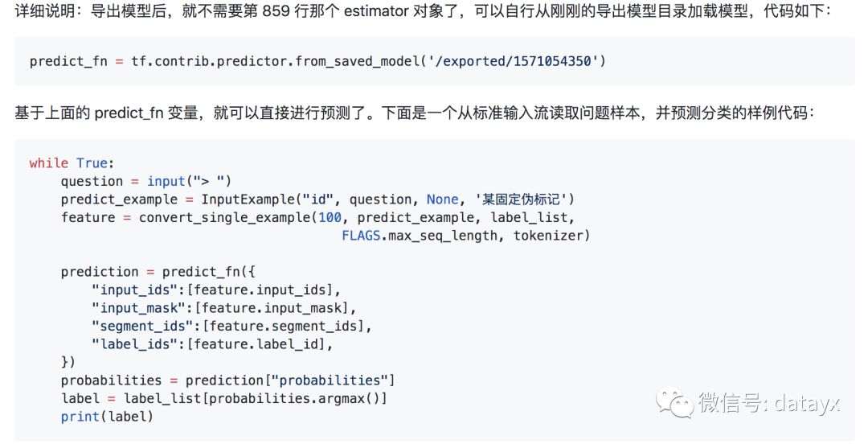Click the "segment_ids" dictionary key
868x444 pixels.
[x=142, y=326]
